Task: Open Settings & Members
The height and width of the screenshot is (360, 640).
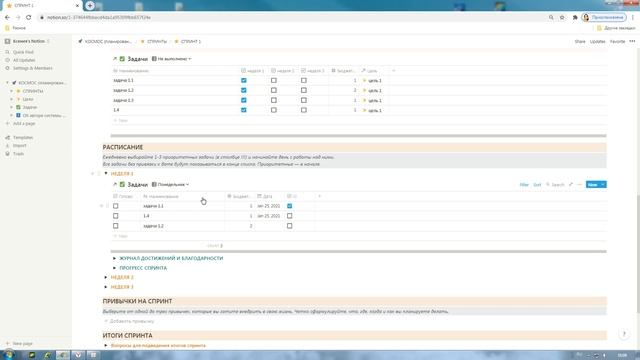Action: [33, 68]
